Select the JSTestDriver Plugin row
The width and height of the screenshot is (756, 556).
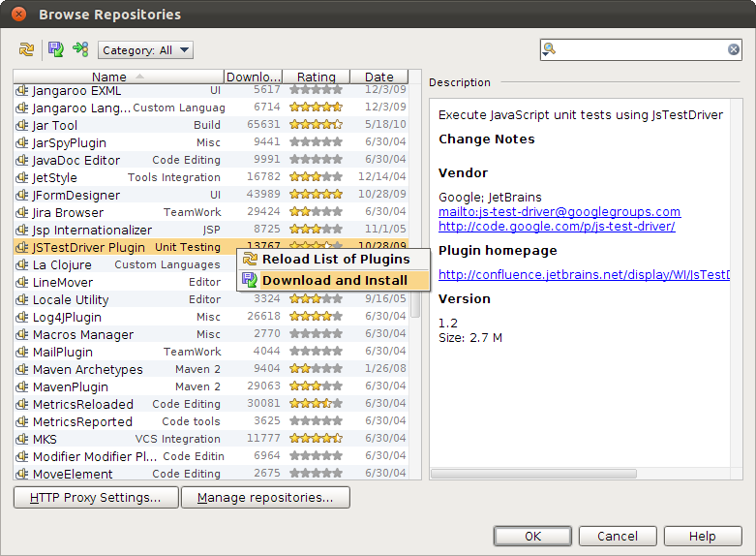211,247
